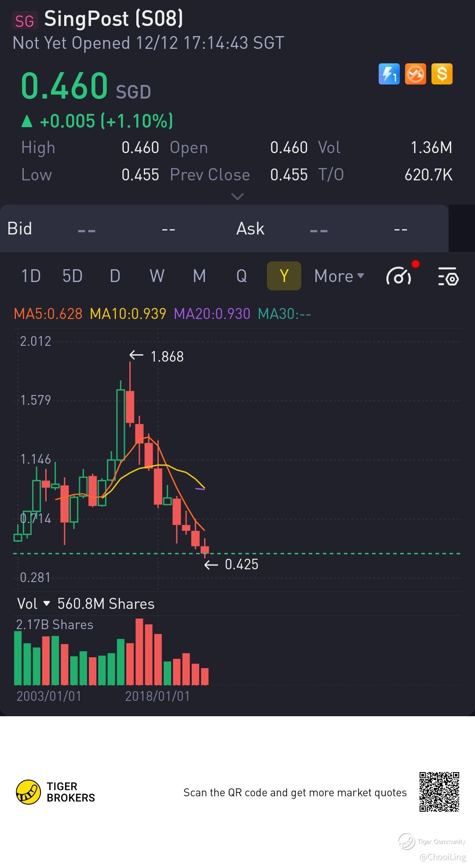Screen dimensions: 475x868
Task: Tap the blue lightning bolt icon
Action: (389, 74)
